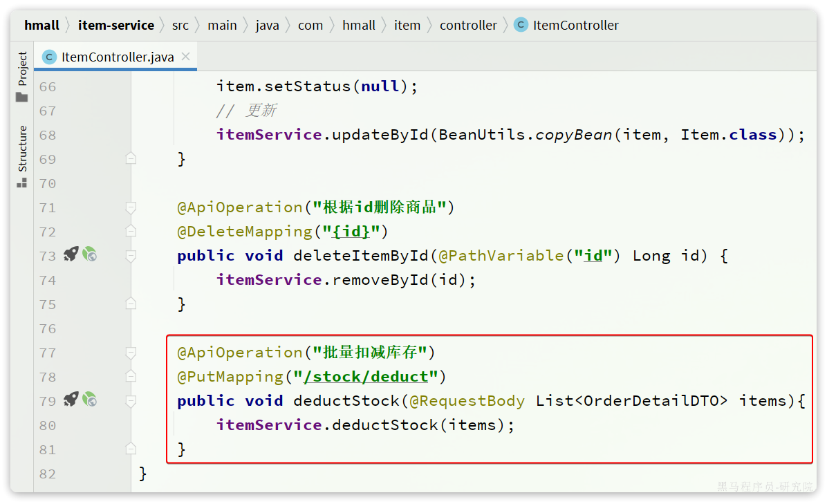Screen dimensions: 827x504
Task: Click controller in breadcrumb path
Action: click(x=468, y=26)
